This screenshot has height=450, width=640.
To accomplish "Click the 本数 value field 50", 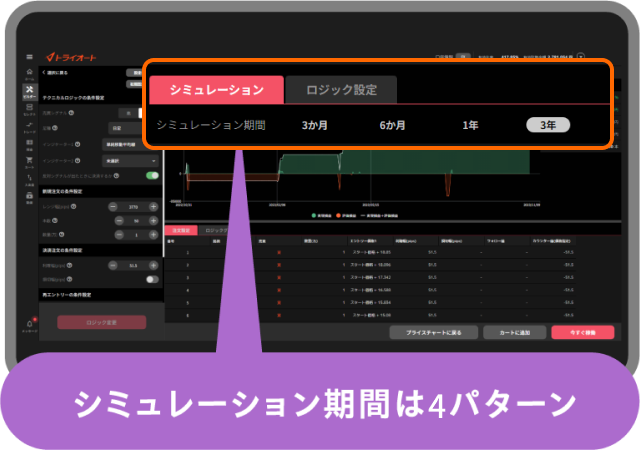I will [136, 221].
